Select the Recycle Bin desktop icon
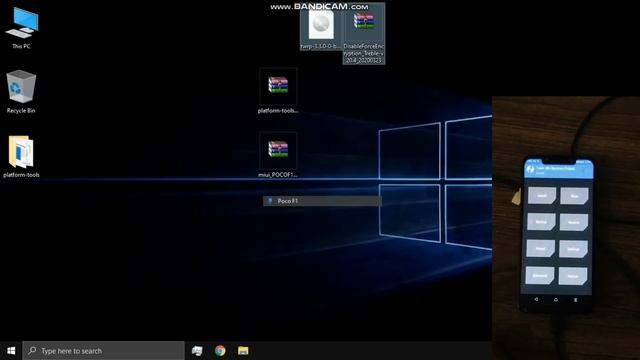Screen dimensions: 640x360 [x=21, y=91]
